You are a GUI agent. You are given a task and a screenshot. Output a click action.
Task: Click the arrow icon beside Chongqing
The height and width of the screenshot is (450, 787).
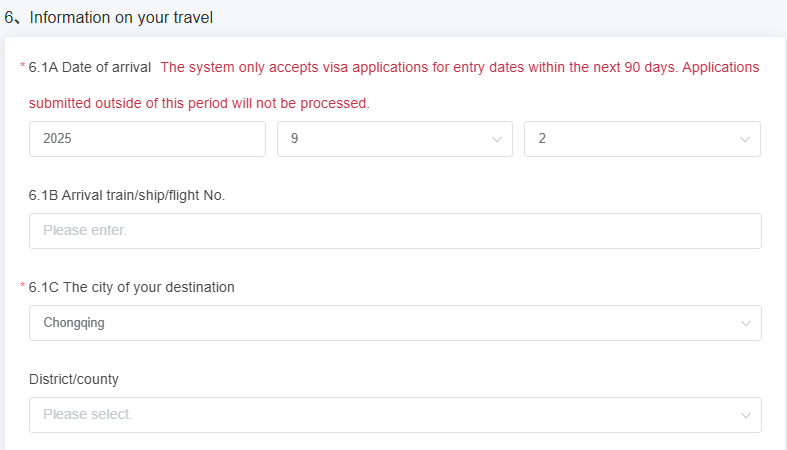click(745, 324)
